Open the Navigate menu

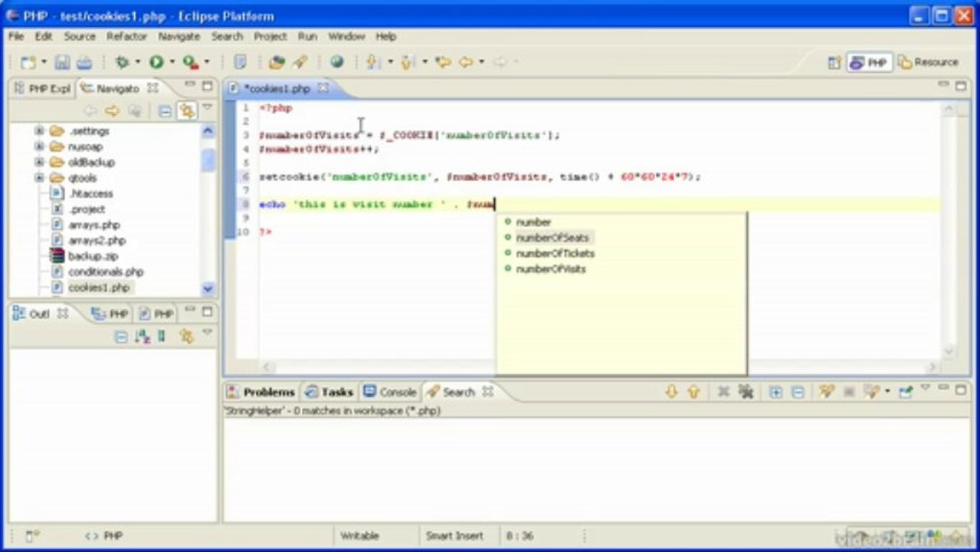(179, 36)
